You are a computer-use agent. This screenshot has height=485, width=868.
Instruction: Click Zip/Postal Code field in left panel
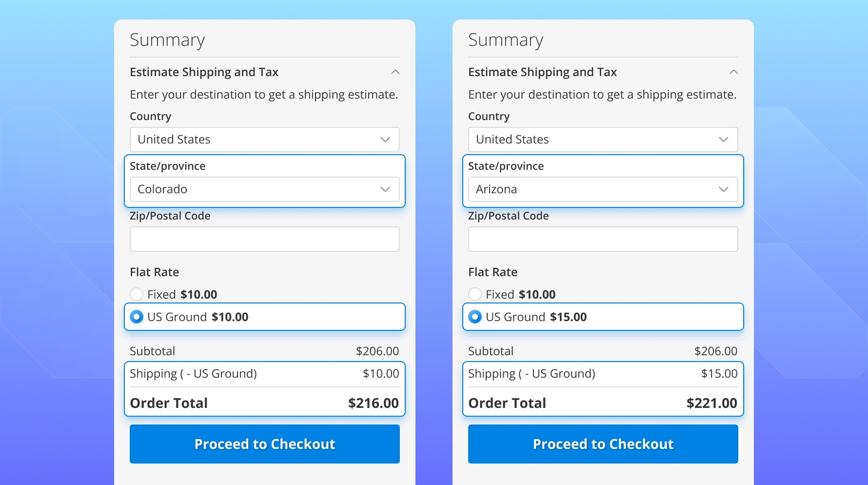(264, 239)
